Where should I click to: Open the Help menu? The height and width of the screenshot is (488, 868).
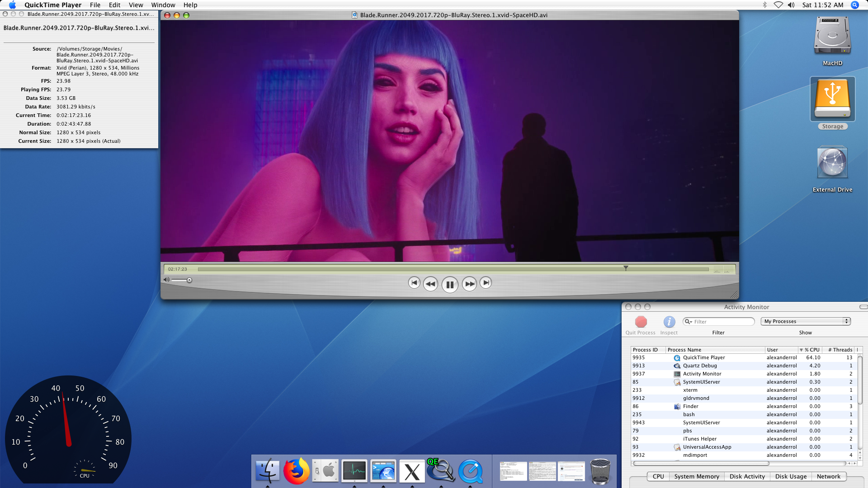pos(190,5)
